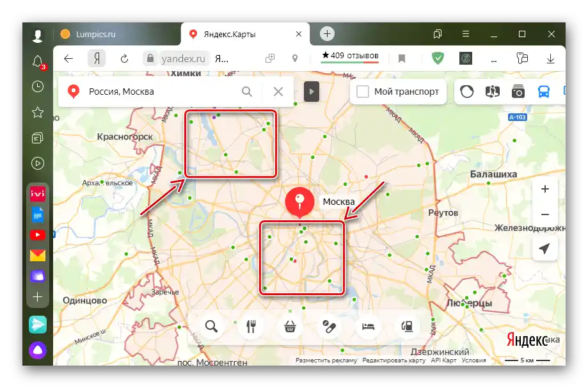Viewport: 588px width, 388px height.
Task: Switch to Lumpics.ru tab
Action: [117, 34]
